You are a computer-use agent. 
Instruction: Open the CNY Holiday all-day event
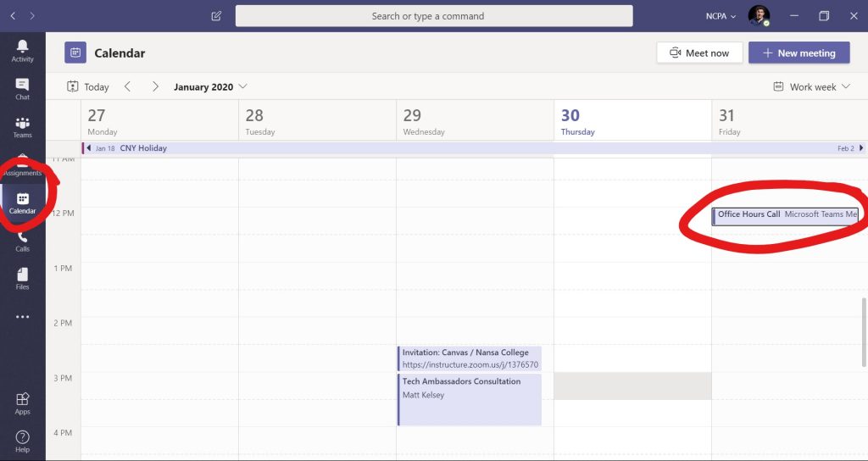[x=474, y=147]
